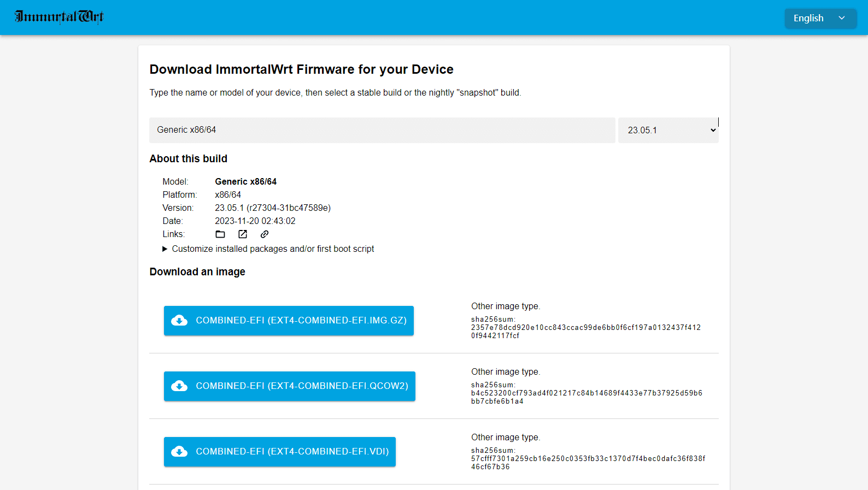The image size is (868, 490).
Task: Click the chain permalink icon
Action: click(265, 234)
